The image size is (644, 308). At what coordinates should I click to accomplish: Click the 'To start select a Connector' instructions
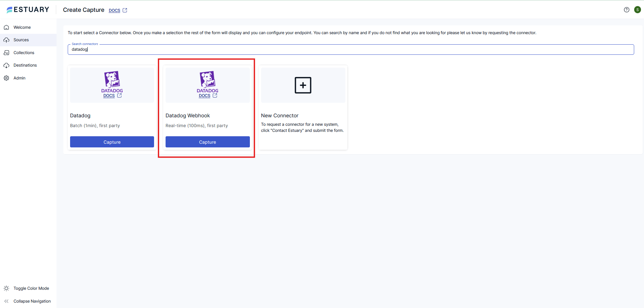tap(302, 33)
